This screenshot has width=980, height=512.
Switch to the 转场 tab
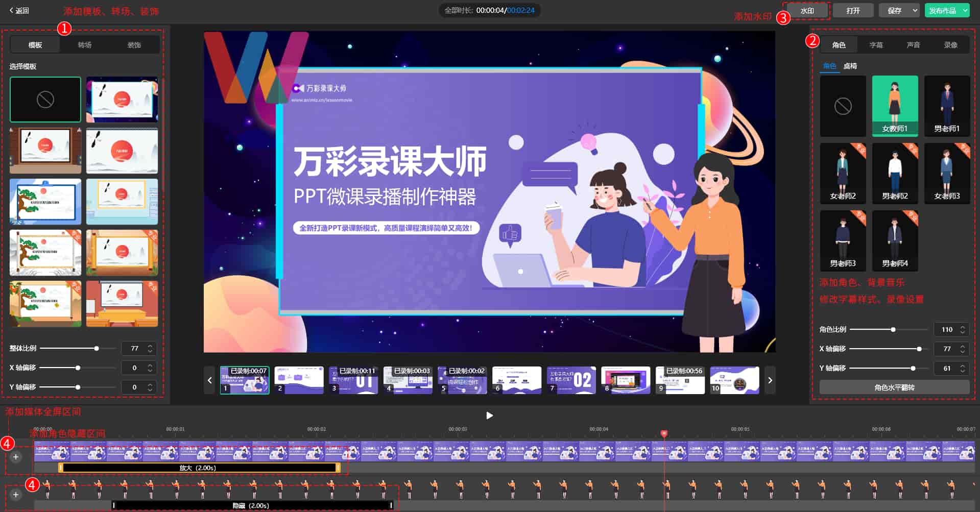tap(85, 45)
